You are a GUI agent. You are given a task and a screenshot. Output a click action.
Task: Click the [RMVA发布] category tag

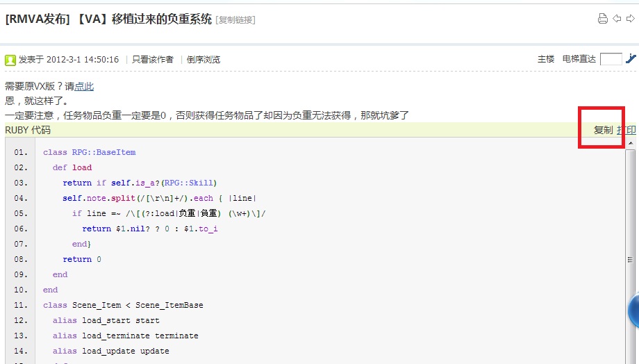click(38, 19)
